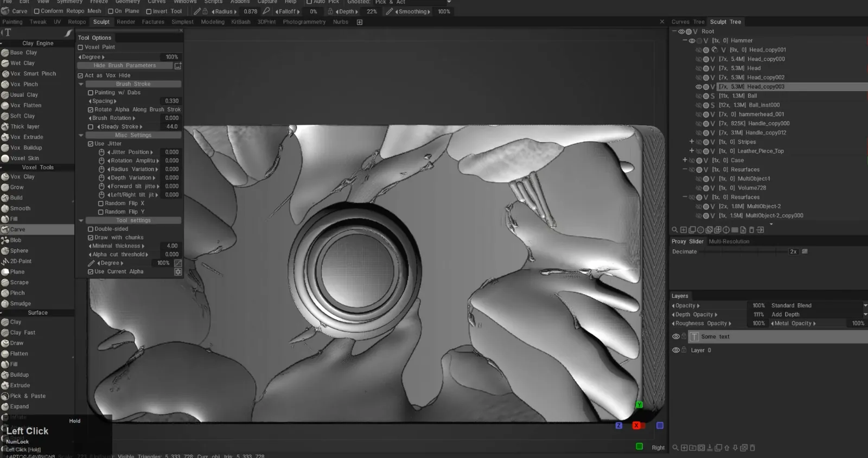Screen dimensions: 868x458
Task: Switch to the Retopo workspace tab
Action: point(77,22)
